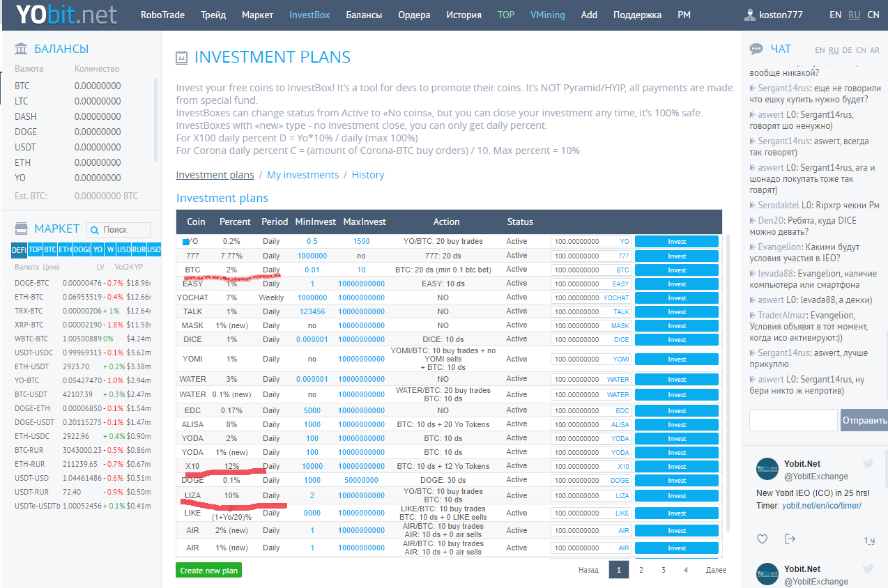The image size is (888, 588).
Task: Click the Yobit.Net avatar on the IEO tweet
Action: point(767,469)
